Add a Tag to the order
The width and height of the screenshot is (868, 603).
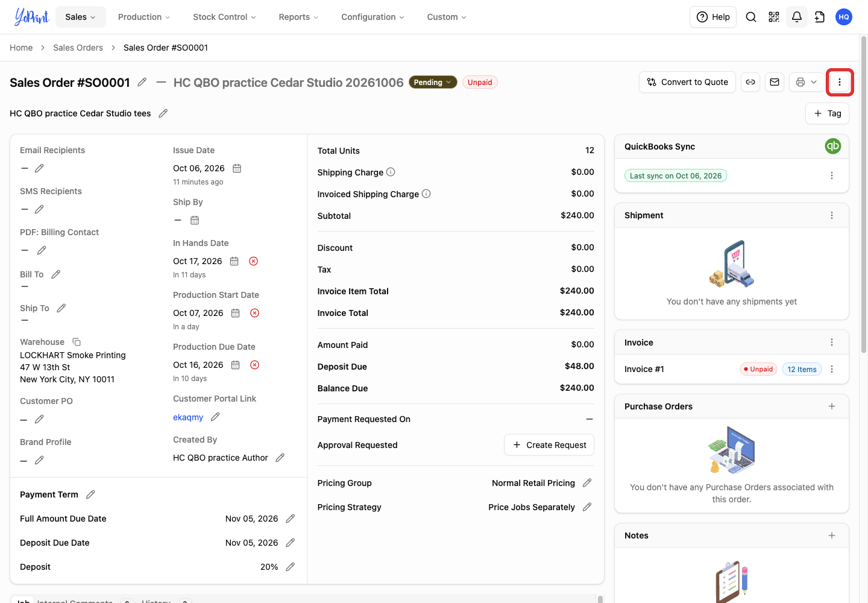pyautogui.click(x=827, y=113)
